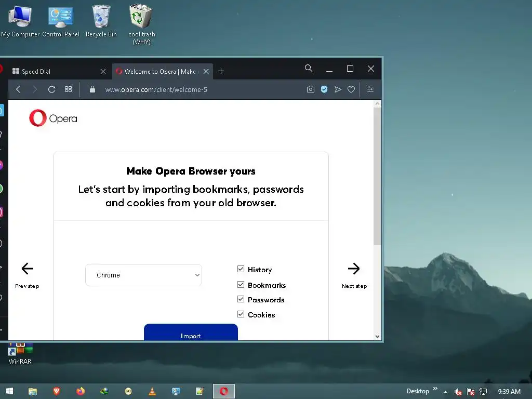Uncheck the Passwords checkbox
The image size is (532, 399).
tap(241, 299)
